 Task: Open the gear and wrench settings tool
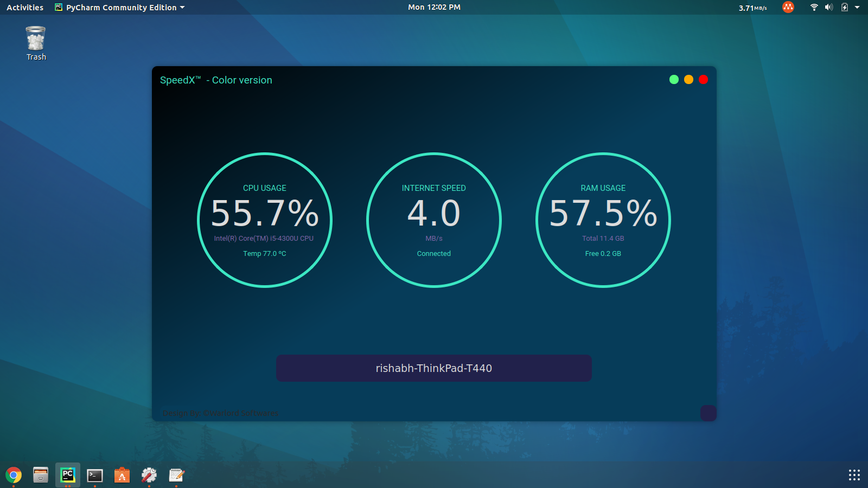point(149,476)
